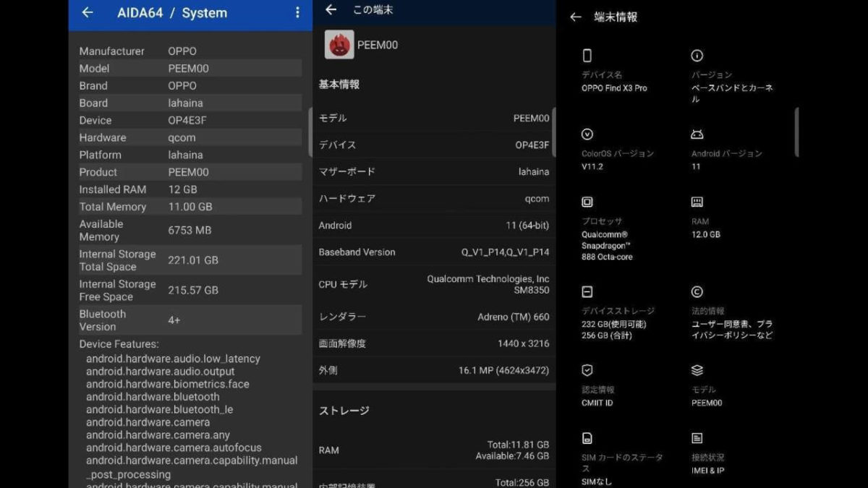
Task: Select the Manufacturer OPPO row in AIDA64
Action: 190,51
